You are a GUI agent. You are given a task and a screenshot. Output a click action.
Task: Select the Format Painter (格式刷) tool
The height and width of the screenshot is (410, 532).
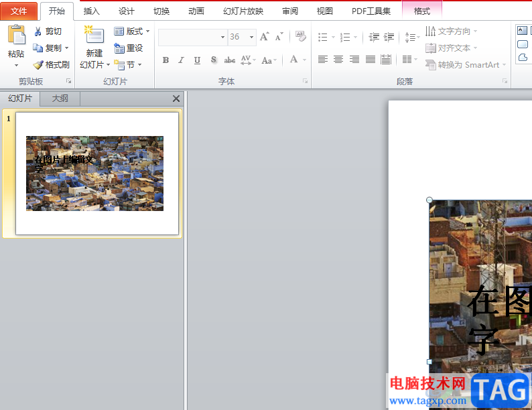(x=52, y=65)
